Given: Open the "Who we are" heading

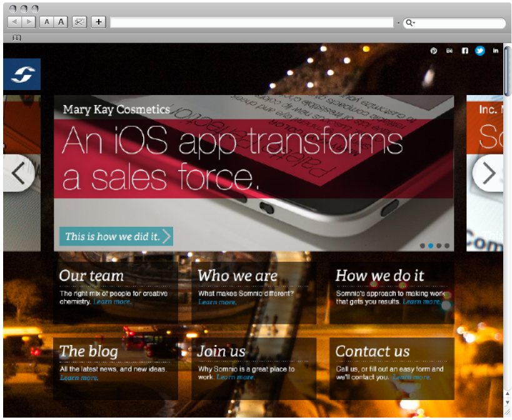Looking at the screenshot, I should pyautogui.click(x=238, y=276).
